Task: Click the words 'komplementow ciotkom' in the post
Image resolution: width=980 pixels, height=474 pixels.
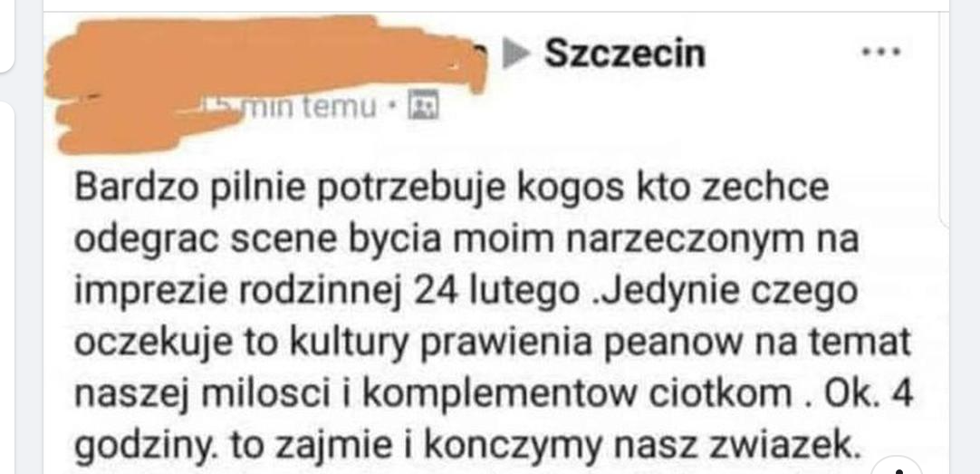Action: click(x=576, y=396)
